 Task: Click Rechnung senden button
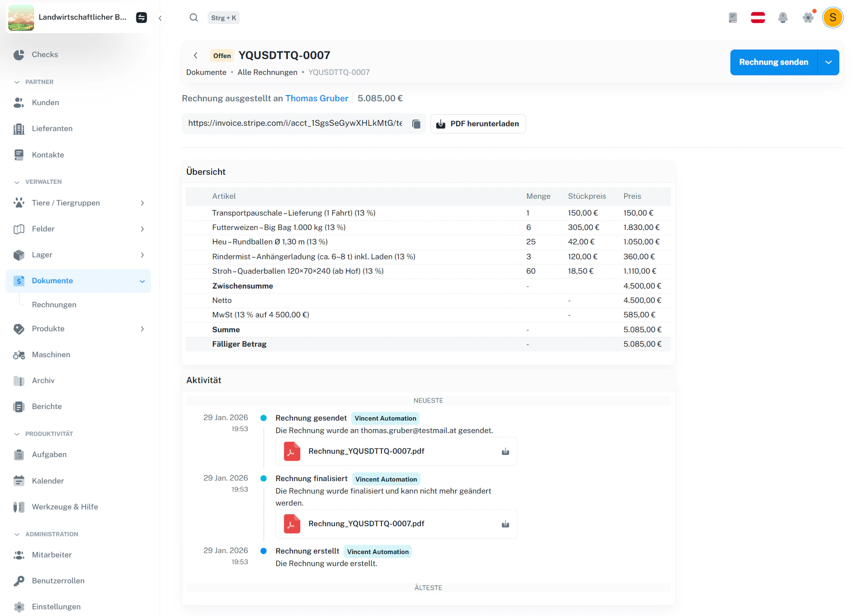(774, 62)
